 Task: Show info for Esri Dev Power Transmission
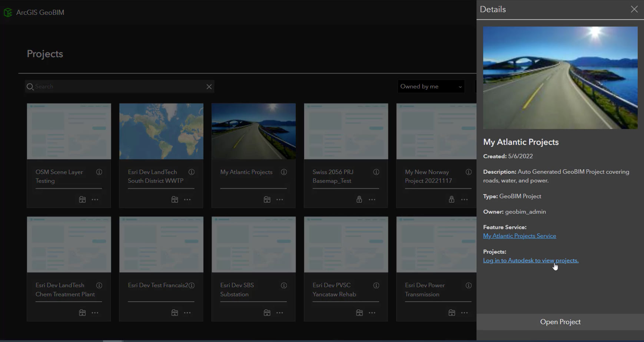pos(469,285)
